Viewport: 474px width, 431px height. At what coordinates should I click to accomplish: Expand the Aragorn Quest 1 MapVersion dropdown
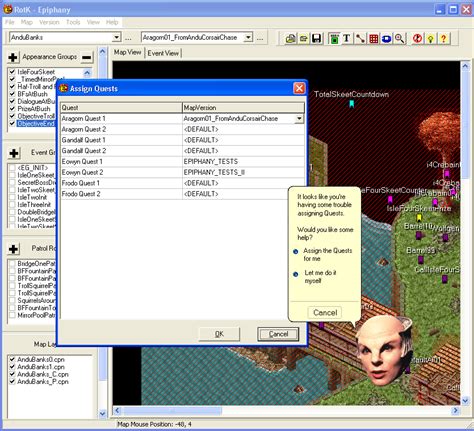[x=299, y=119]
